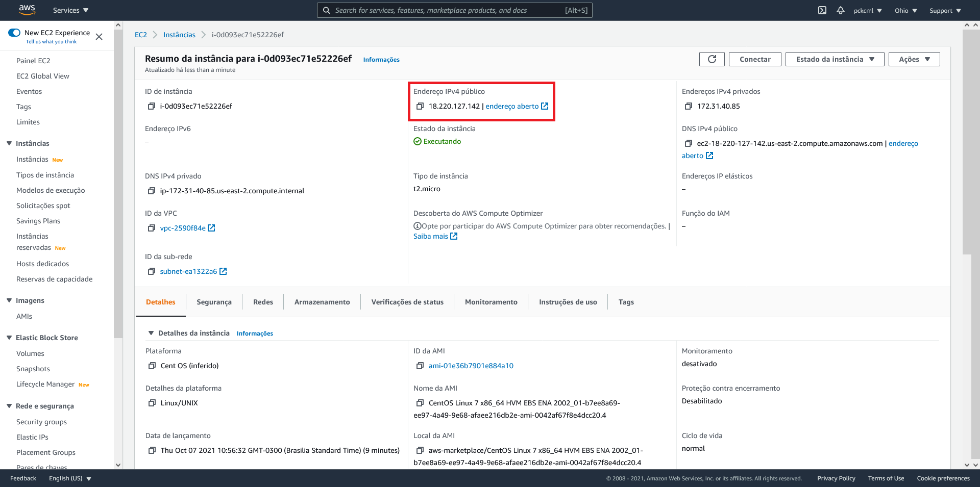Follow the Saiba mais link about Compute Optimizer
The image size is (980, 487).
[431, 236]
